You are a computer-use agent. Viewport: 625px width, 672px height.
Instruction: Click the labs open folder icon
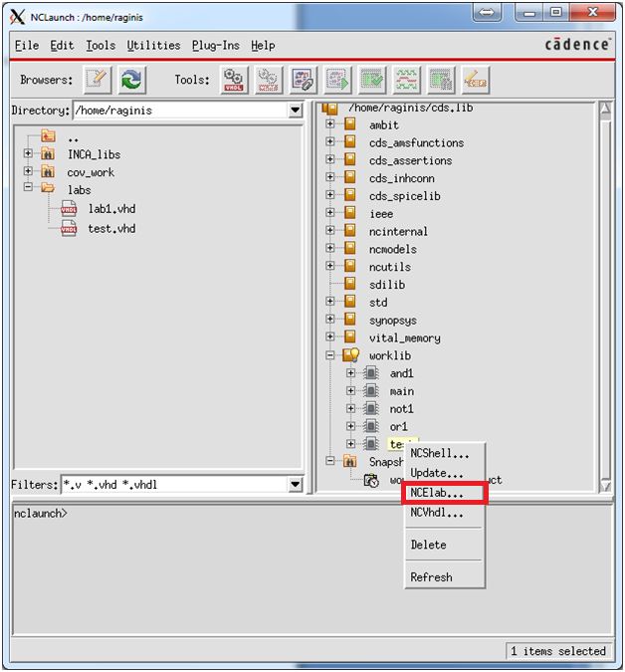click(x=48, y=188)
